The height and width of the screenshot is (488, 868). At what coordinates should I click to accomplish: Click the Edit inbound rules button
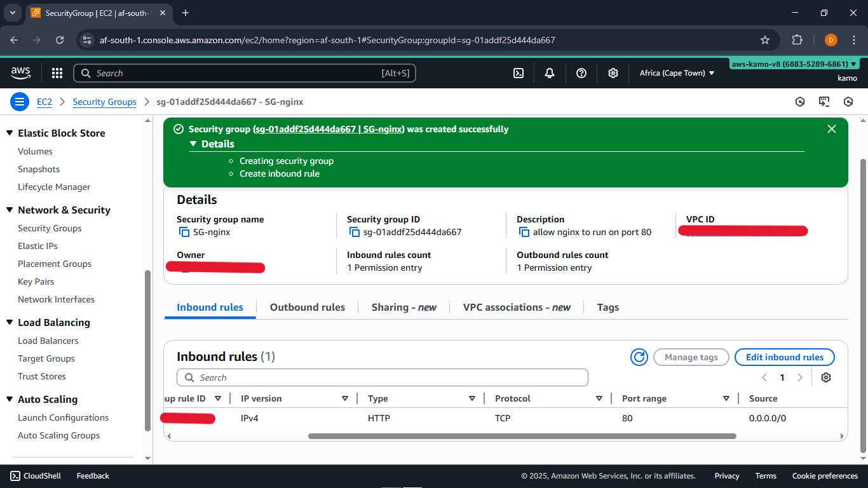pos(784,357)
